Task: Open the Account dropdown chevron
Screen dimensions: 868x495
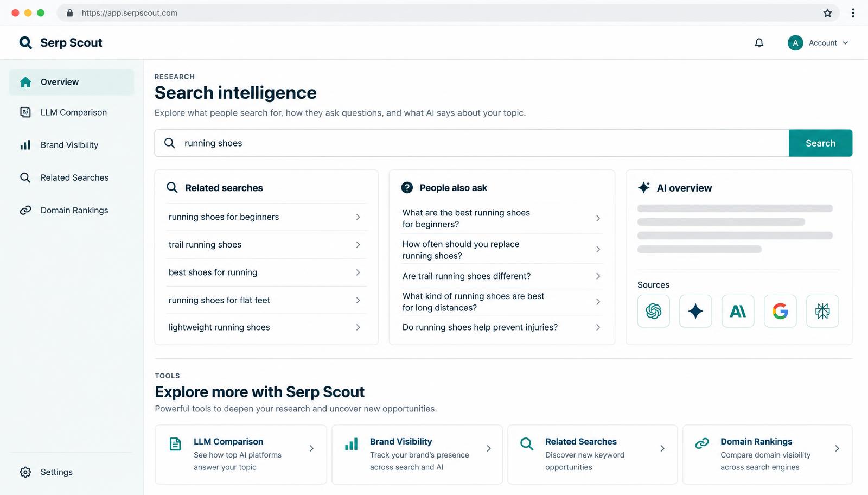Action: [x=845, y=43]
